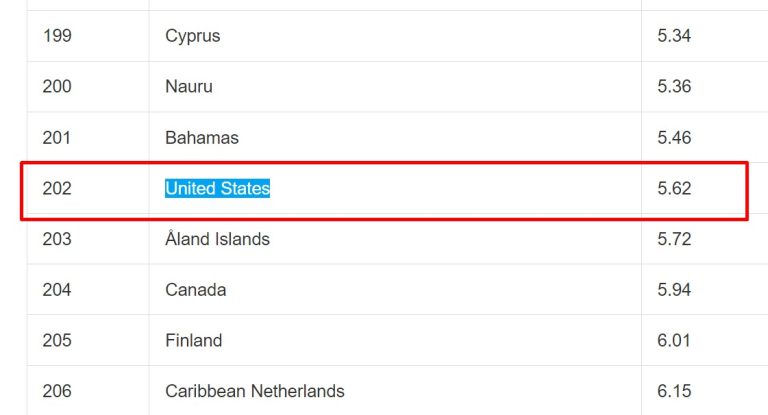768x415 pixels.
Task: Select the Åland Islands cell
Action: pos(217,239)
